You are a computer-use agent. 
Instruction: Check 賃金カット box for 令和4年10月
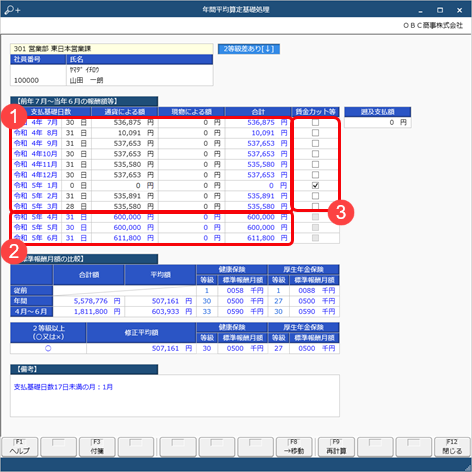pos(315,154)
